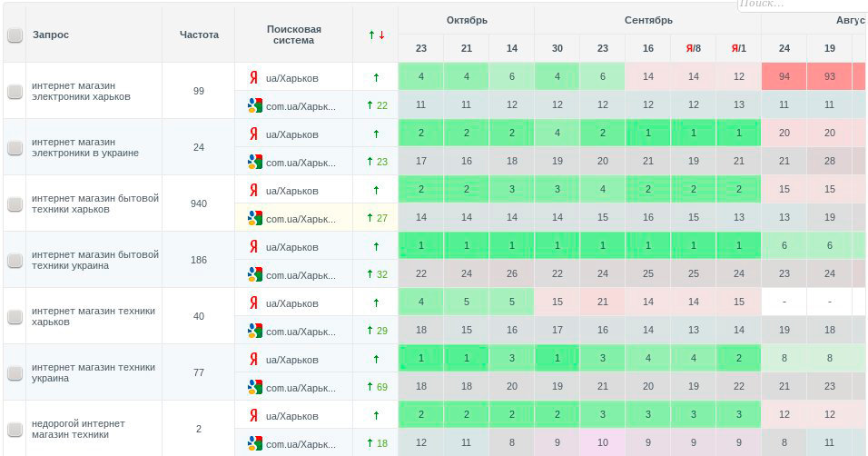The image size is (868, 456).
Task: Open query "интернет магазин бытовой техники украина"
Action: (95, 260)
